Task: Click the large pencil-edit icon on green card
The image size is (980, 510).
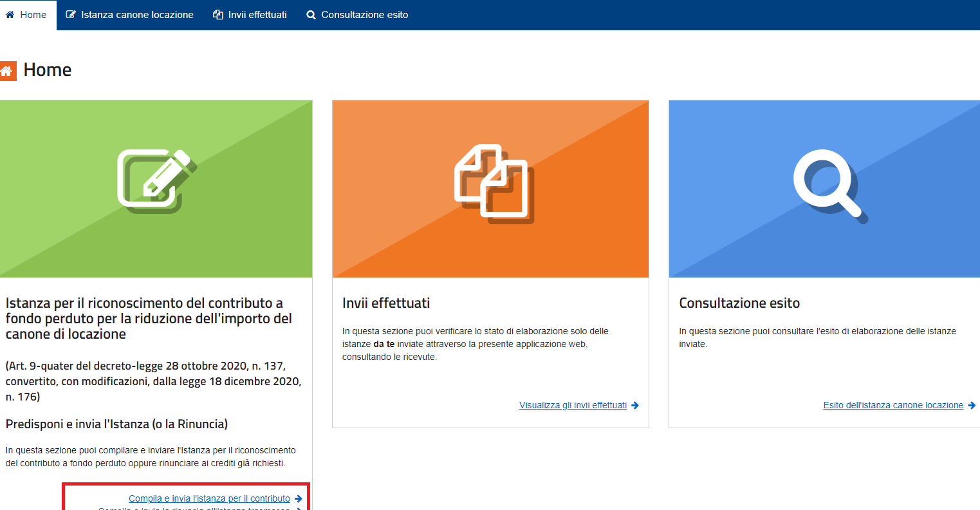Action: pyautogui.click(x=156, y=181)
